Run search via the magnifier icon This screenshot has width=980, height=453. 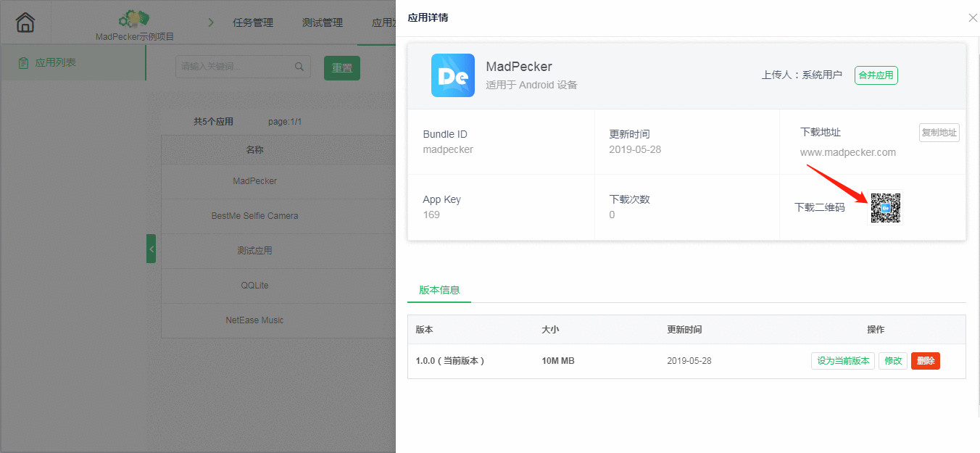coord(299,67)
